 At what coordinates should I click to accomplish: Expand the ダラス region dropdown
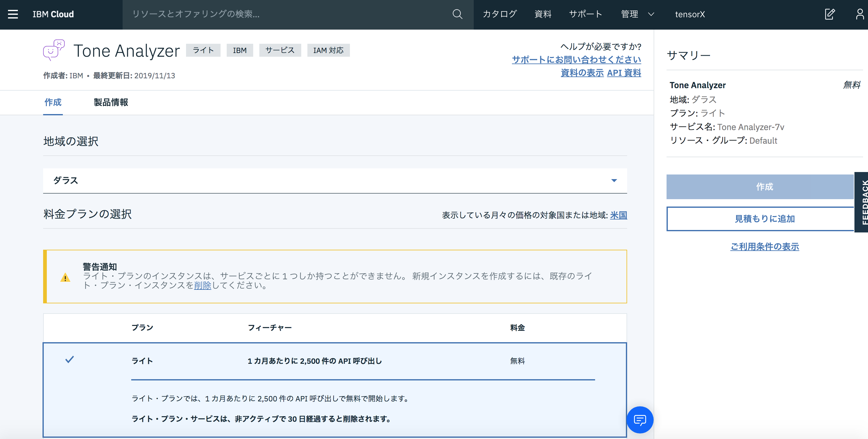click(x=335, y=181)
